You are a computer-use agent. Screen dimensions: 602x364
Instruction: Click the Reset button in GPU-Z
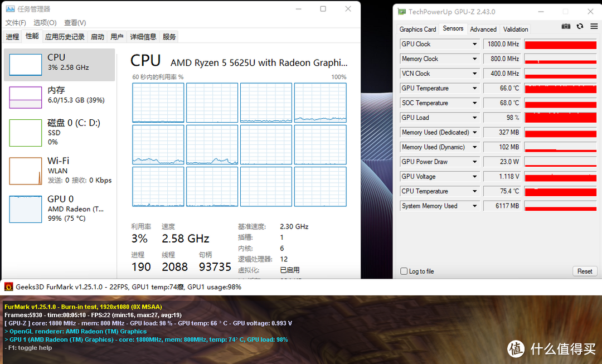click(x=585, y=271)
